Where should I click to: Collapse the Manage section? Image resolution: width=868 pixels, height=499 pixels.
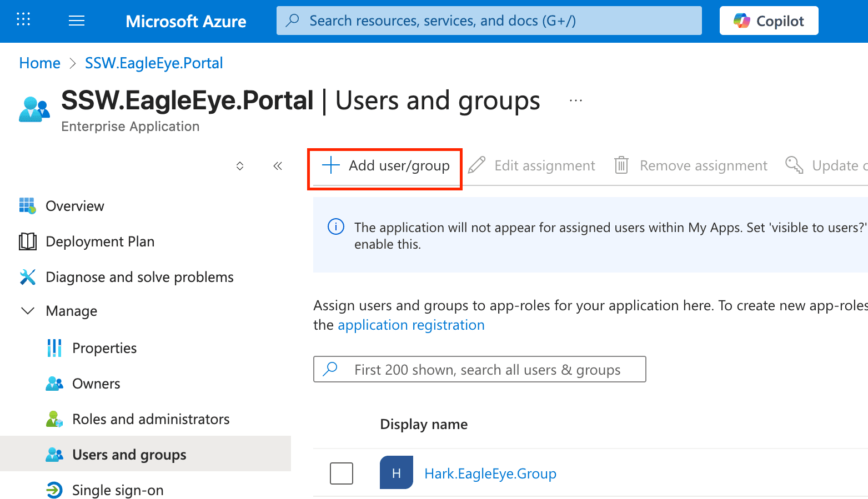pyautogui.click(x=28, y=311)
